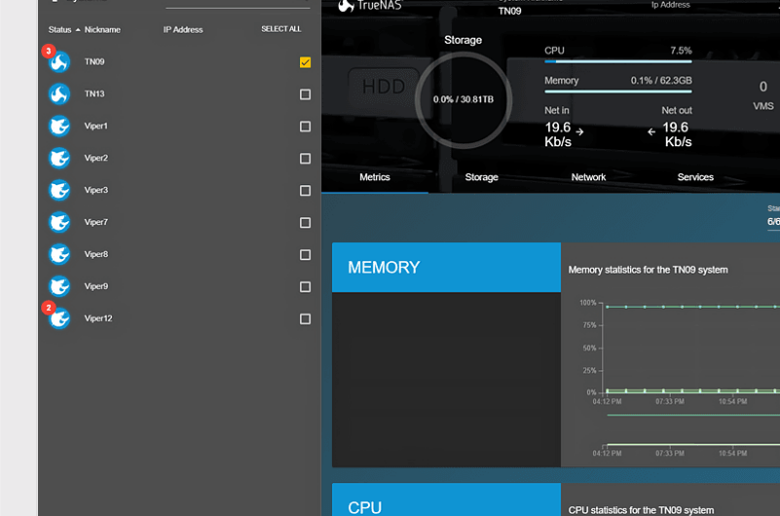Uncheck the TN09 system checkbox
This screenshot has height=516, width=780.
click(x=305, y=62)
